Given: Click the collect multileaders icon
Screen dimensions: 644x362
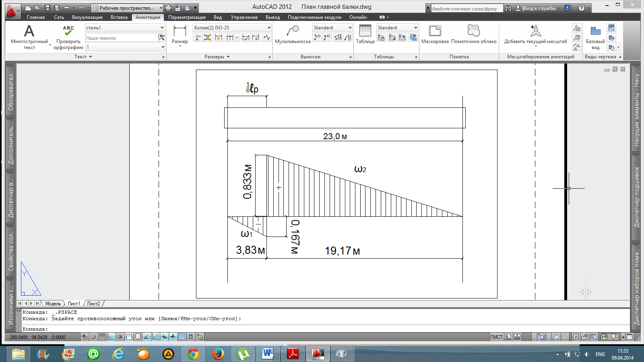Looking at the screenshot, I should click(x=348, y=37).
